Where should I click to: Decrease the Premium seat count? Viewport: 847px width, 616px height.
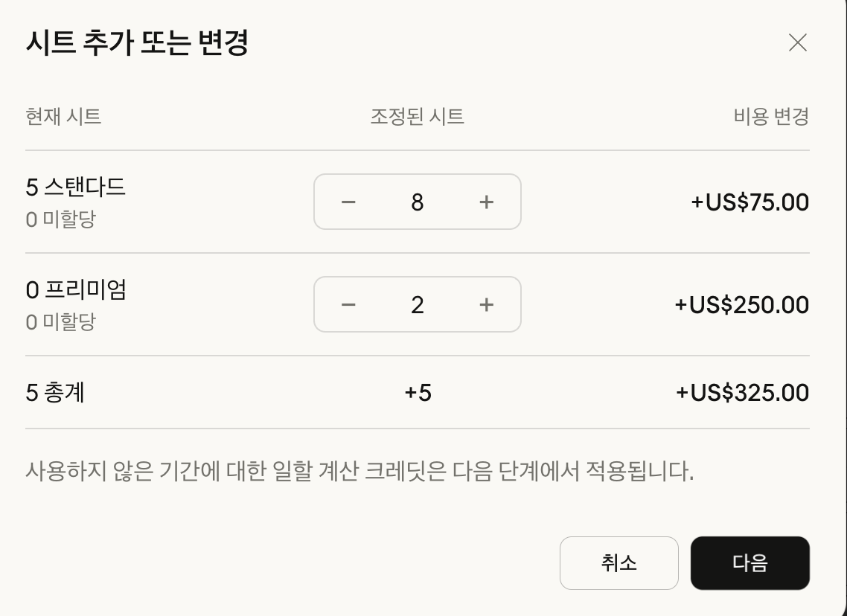click(x=348, y=304)
